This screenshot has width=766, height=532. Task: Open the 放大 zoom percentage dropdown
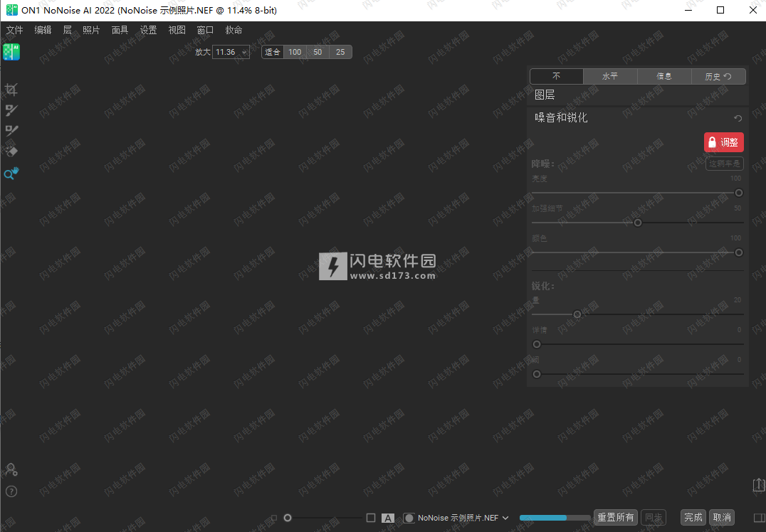[231, 52]
